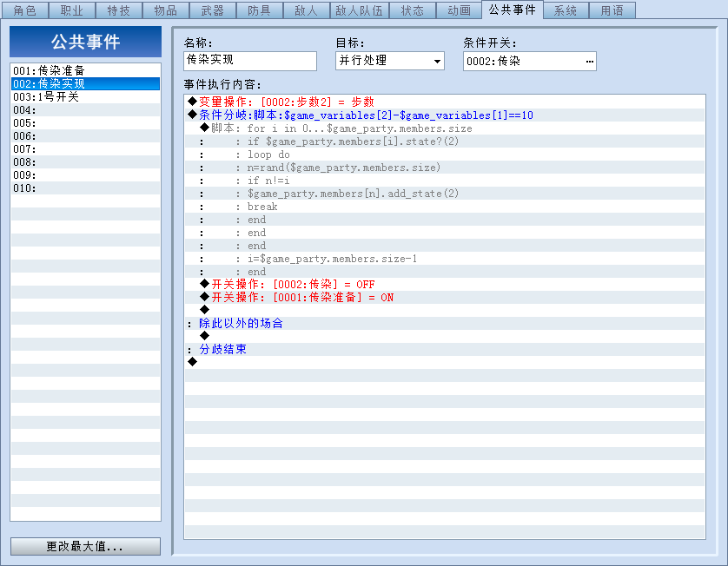Select common event 001:传染准备
Viewport: 728px width, 566px height.
point(85,70)
